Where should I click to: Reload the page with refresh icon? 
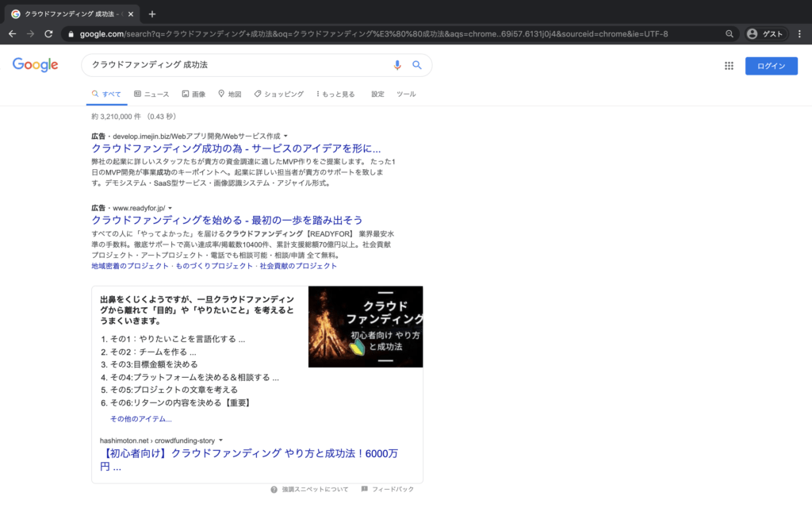coord(48,33)
